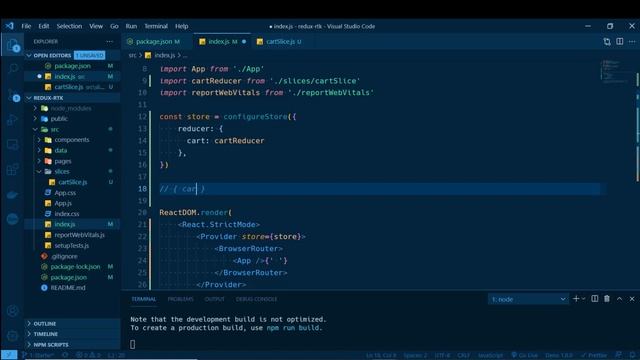Create a new terminal with the plus icon
640x360 pixels.
pos(576,299)
